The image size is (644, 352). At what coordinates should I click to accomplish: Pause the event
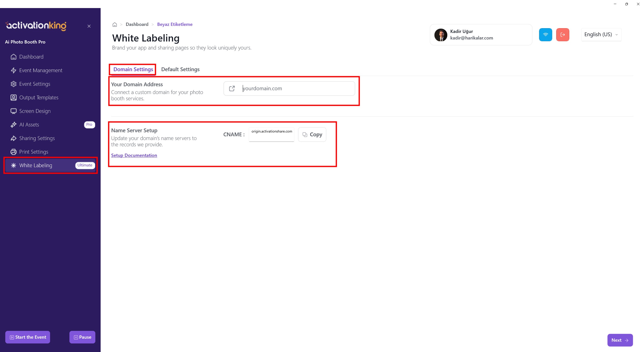tap(82, 337)
